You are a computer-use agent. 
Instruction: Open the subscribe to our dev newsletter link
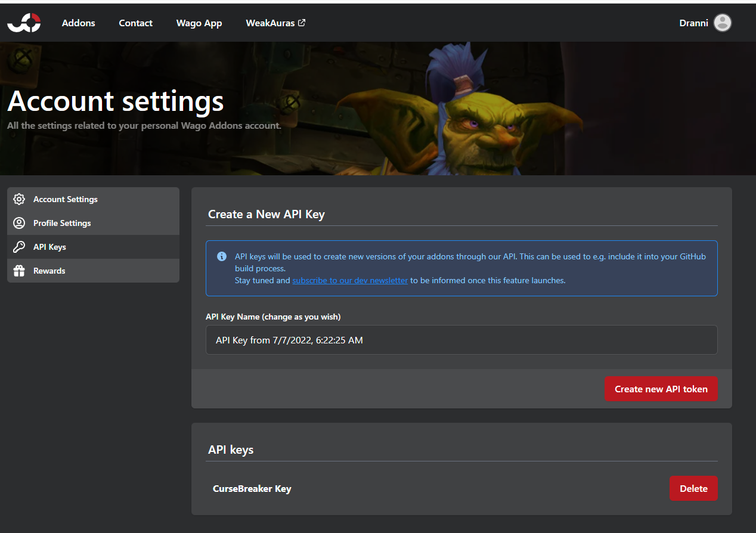pos(350,280)
